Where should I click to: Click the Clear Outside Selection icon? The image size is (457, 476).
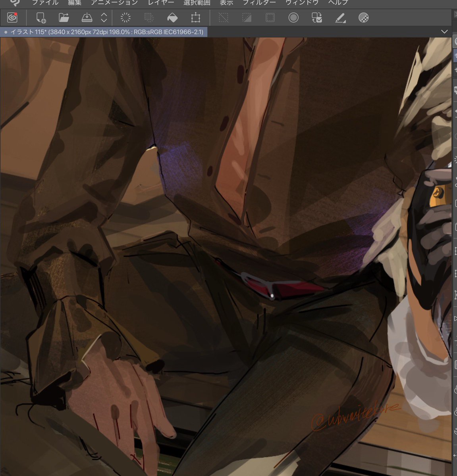[149, 17]
